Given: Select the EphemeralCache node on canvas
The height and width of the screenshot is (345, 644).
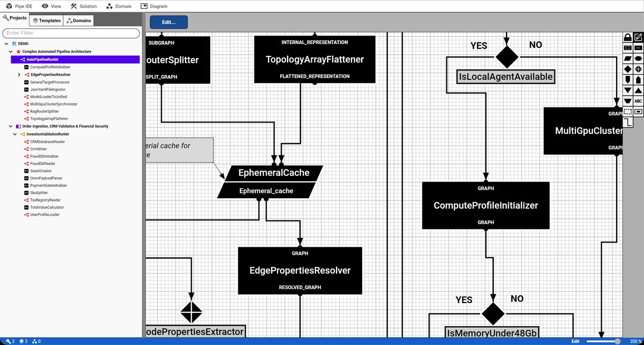Looking at the screenshot, I should click(270, 182).
